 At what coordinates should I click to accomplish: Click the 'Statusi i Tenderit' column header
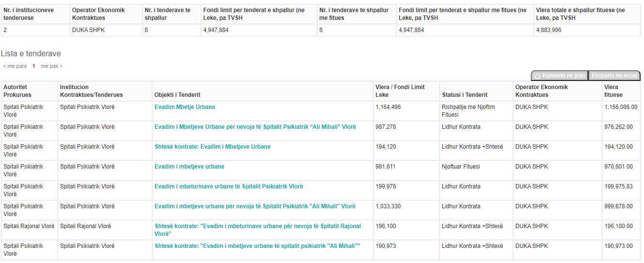pyautogui.click(x=464, y=95)
